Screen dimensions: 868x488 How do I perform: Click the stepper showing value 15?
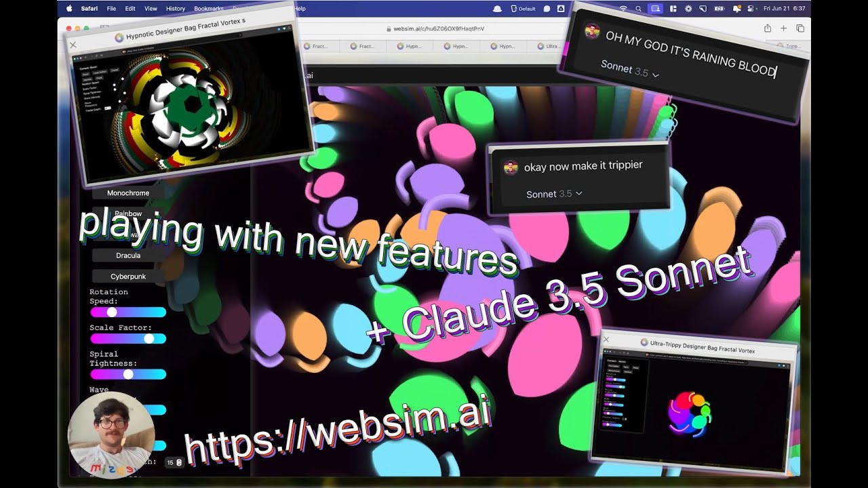click(x=175, y=462)
